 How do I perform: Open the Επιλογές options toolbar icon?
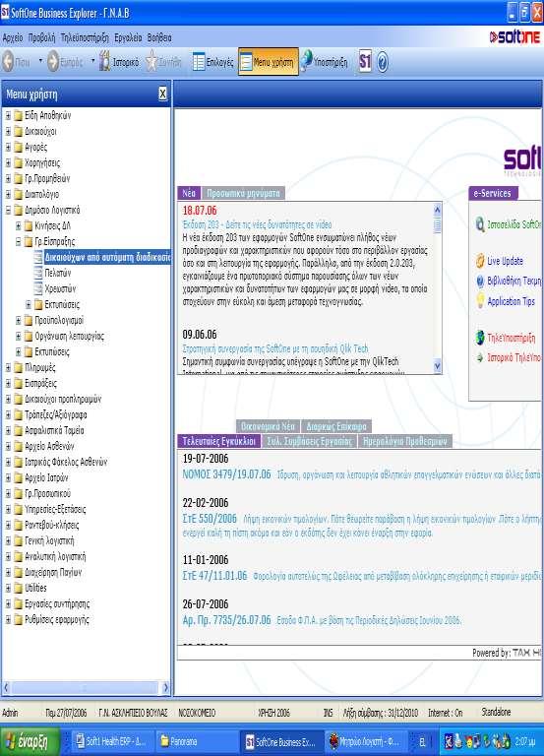pos(199,62)
